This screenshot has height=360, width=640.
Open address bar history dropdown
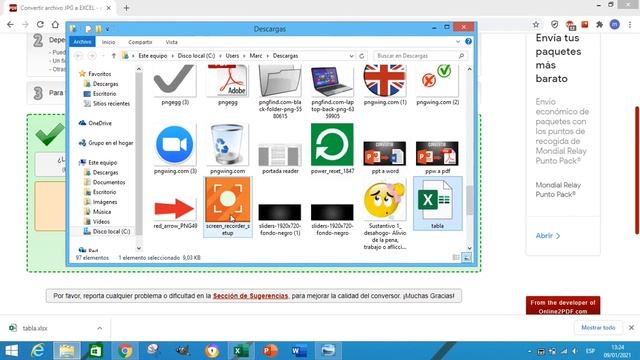351,56
